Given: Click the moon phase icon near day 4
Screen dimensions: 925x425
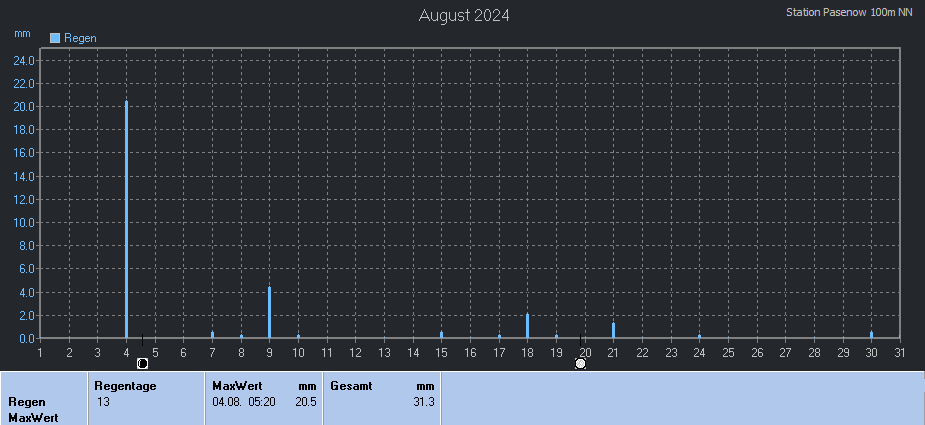Looking at the screenshot, I should pyautogui.click(x=142, y=364).
